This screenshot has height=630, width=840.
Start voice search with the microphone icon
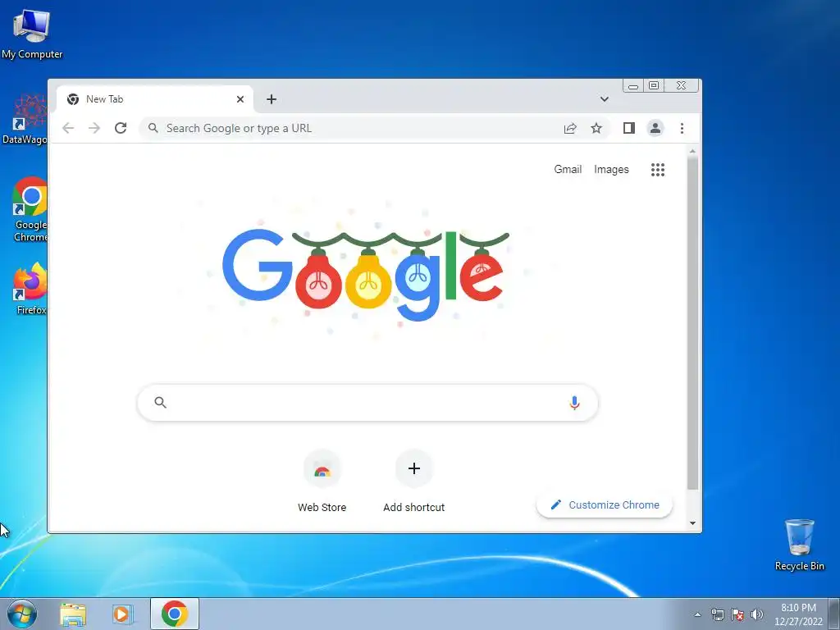coord(574,403)
